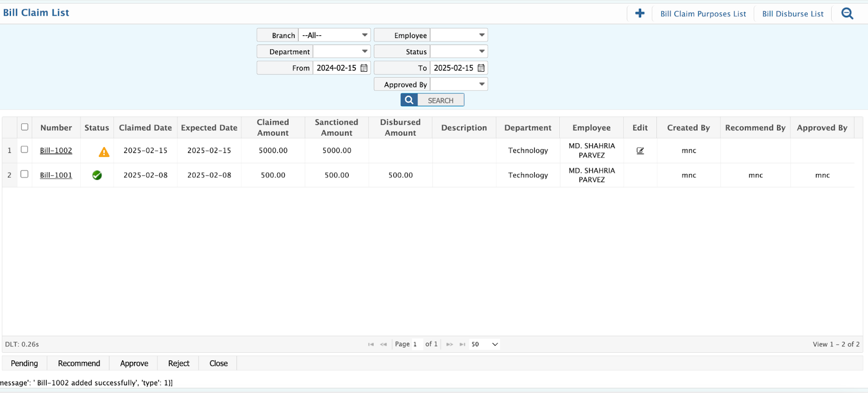Go to the last page using pager icon
The height and width of the screenshot is (393, 868).
462,344
